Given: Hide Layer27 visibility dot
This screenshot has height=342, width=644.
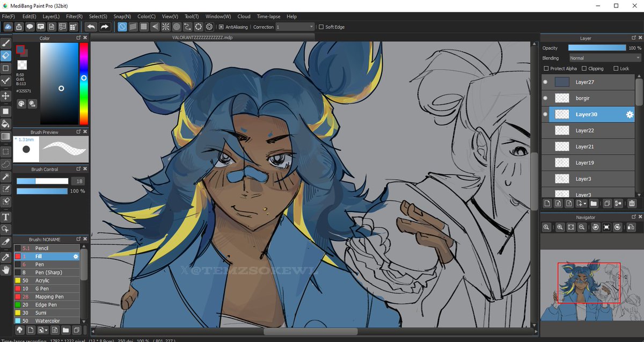Looking at the screenshot, I should click(x=545, y=82).
